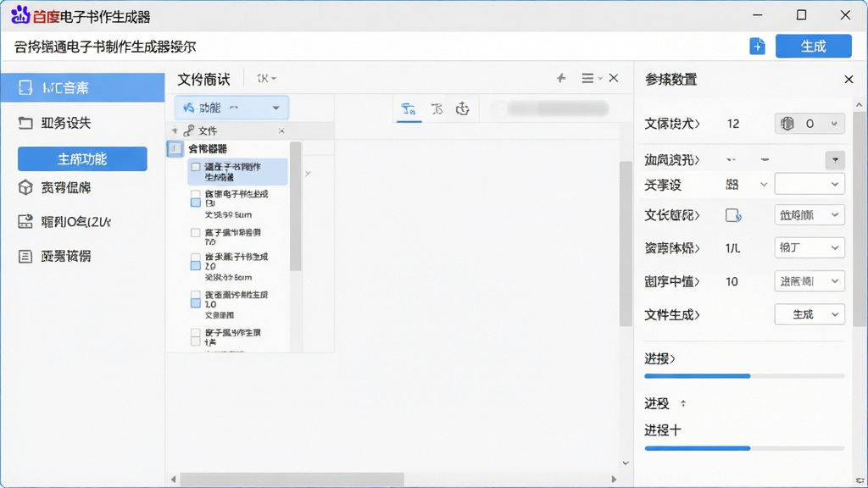This screenshot has height=488, width=868.
Task: Click the dark arrow button in the second parameter row
Action: click(x=835, y=160)
